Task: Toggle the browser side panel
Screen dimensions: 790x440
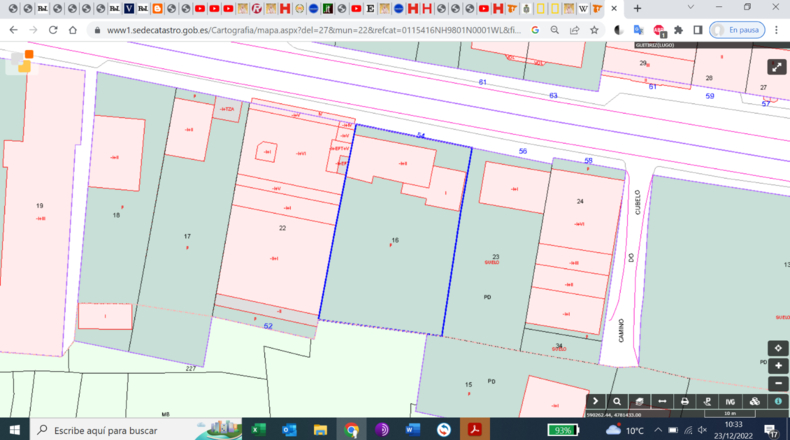Action: (x=698, y=30)
